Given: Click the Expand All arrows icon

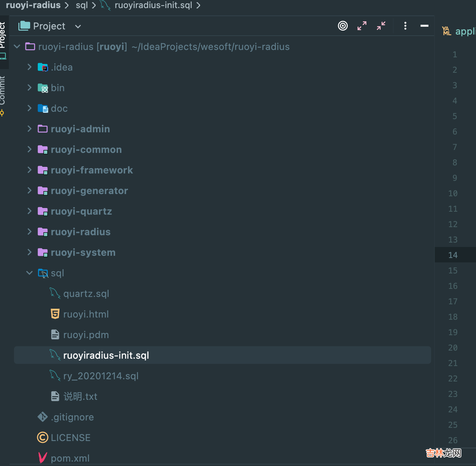Looking at the screenshot, I should click(x=362, y=26).
